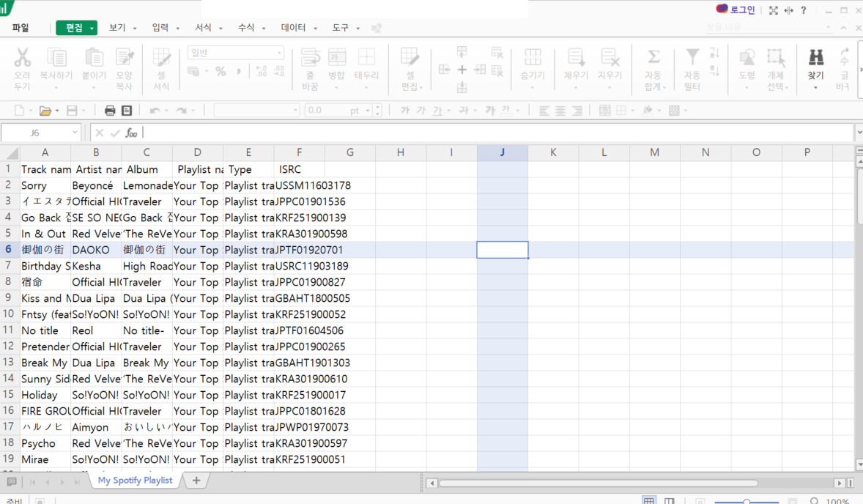Click the Fill (채우기) icon

click(576, 57)
